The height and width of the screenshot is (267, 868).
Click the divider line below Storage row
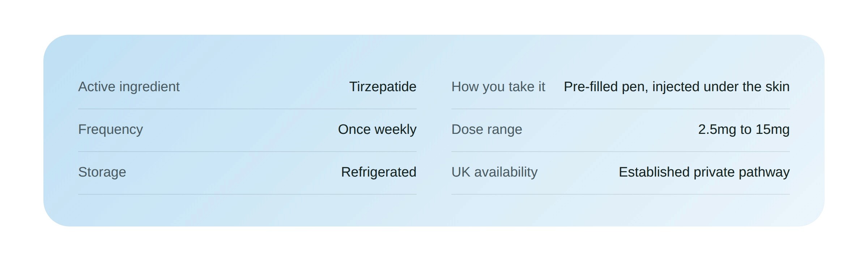[247, 194]
